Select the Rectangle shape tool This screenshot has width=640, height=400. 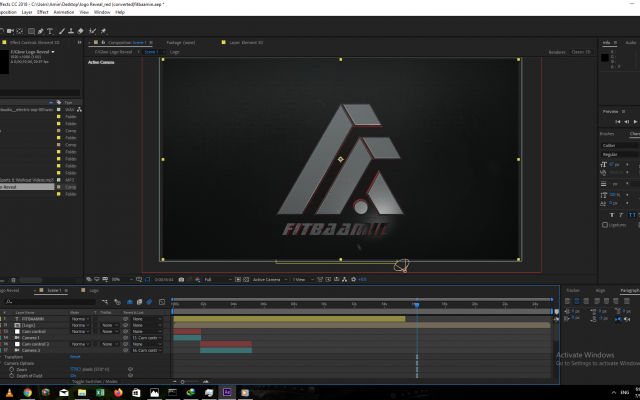pos(31,31)
